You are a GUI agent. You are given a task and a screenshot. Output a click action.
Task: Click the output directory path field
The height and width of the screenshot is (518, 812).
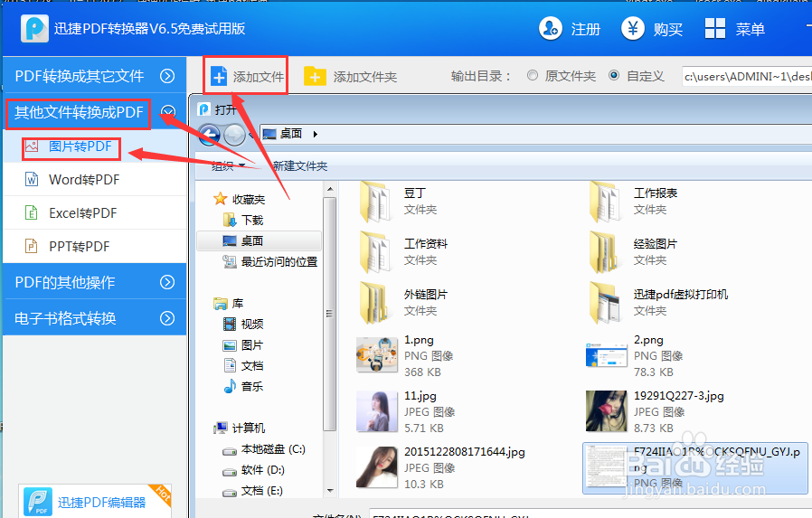pos(747,77)
